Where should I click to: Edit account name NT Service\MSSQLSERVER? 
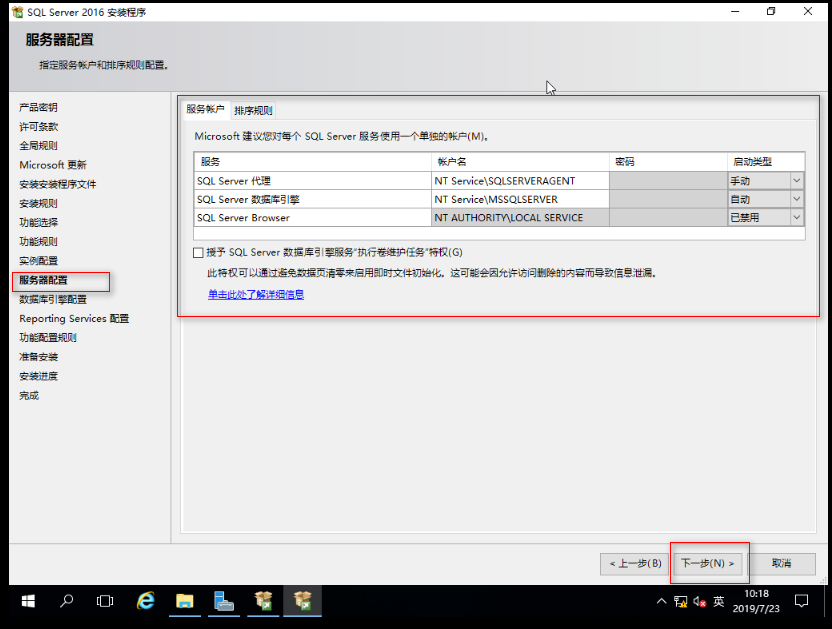tap(520, 200)
